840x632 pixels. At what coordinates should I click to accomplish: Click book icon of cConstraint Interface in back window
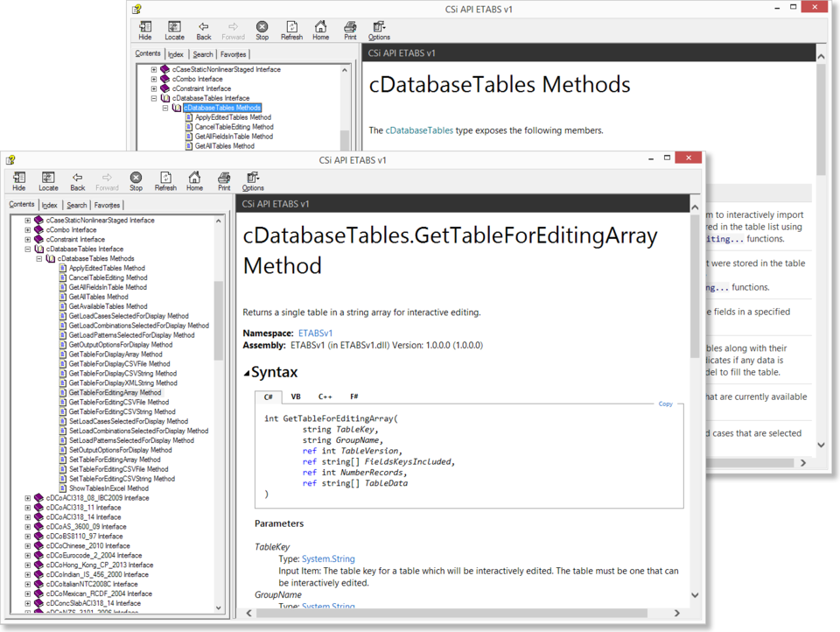pos(165,88)
